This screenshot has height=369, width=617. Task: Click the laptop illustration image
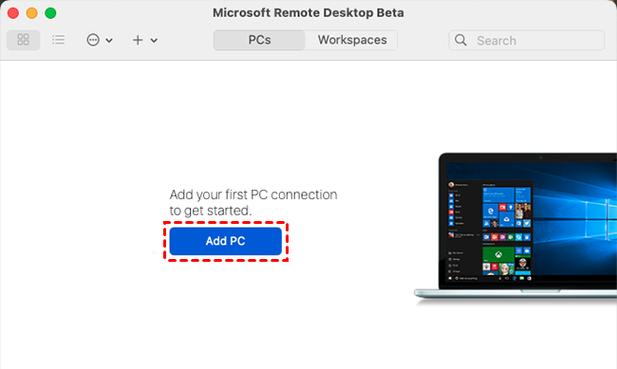(515, 227)
